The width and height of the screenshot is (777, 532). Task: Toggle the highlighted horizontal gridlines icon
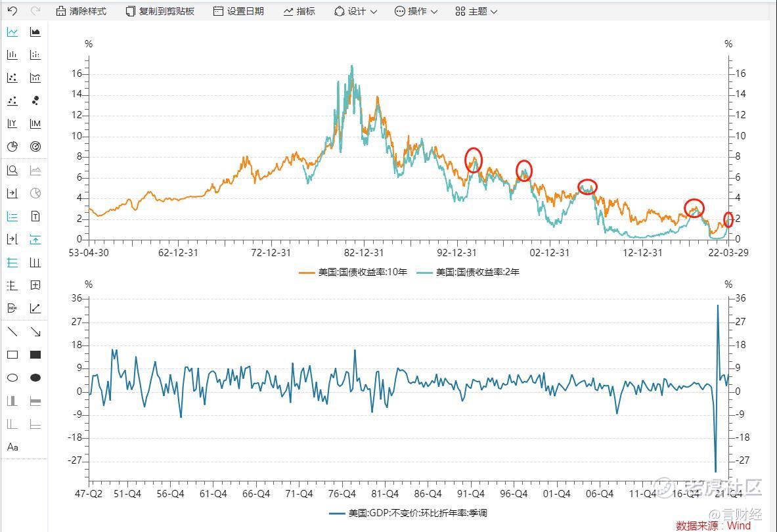[x=12, y=263]
